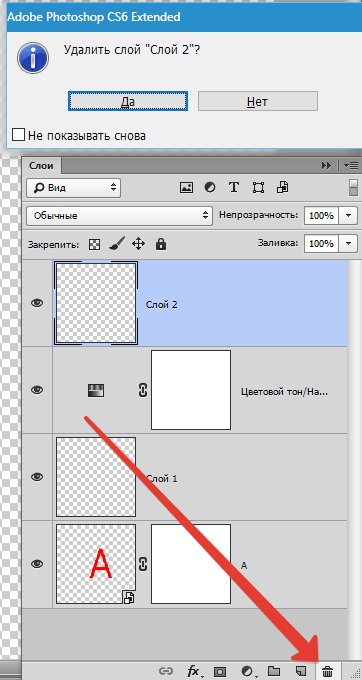Viewport: 362px width, 680px height.
Task: Select the Hue/Saturation layer mask thumbnail
Action: [191, 390]
